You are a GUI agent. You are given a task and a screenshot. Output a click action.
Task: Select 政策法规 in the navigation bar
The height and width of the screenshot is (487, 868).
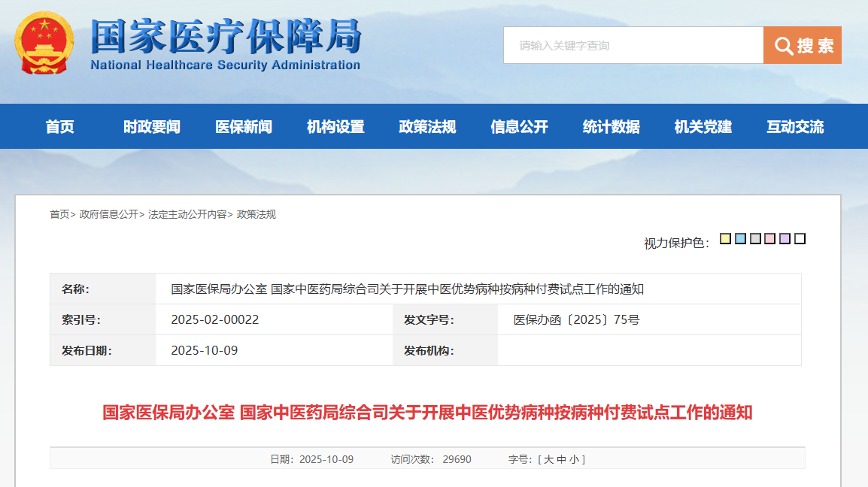click(x=427, y=127)
